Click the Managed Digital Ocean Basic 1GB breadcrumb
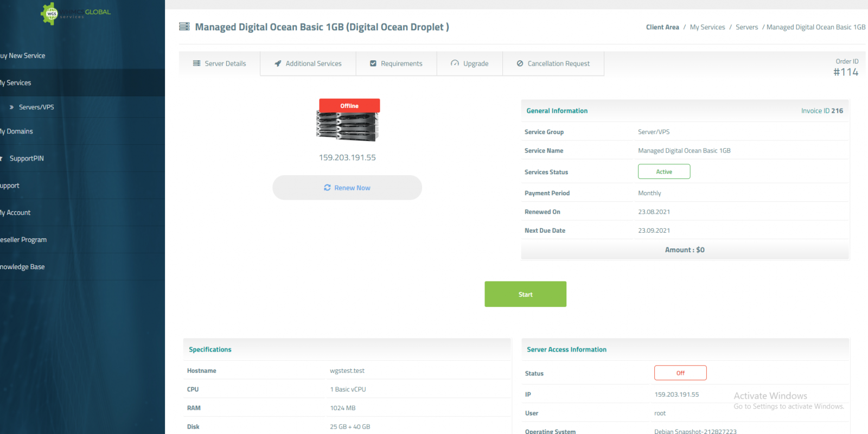 click(816, 27)
